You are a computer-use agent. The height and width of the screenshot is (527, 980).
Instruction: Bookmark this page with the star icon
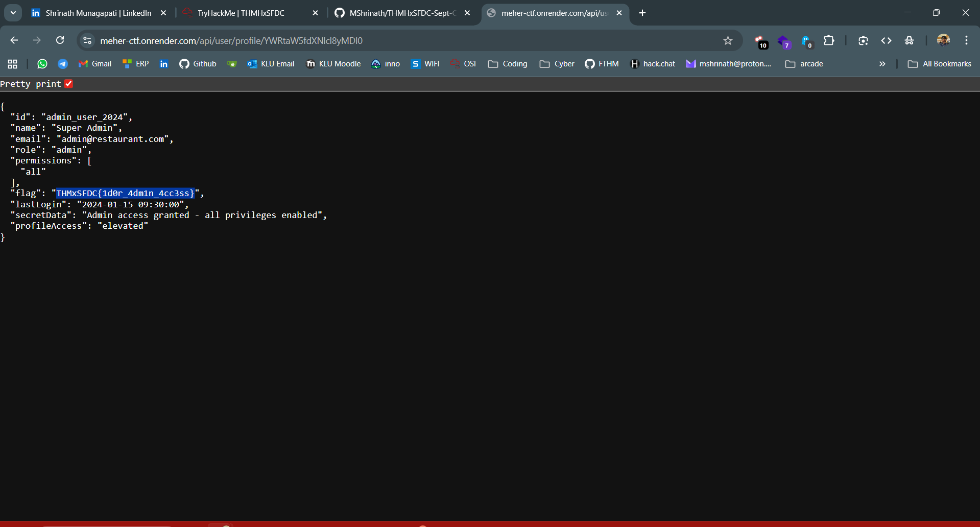coord(728,41)
